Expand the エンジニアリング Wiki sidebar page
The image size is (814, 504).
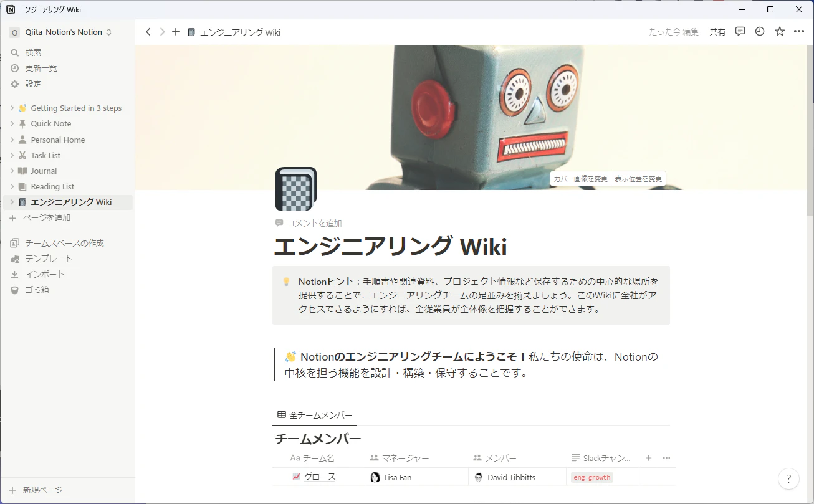coord(12,202)
